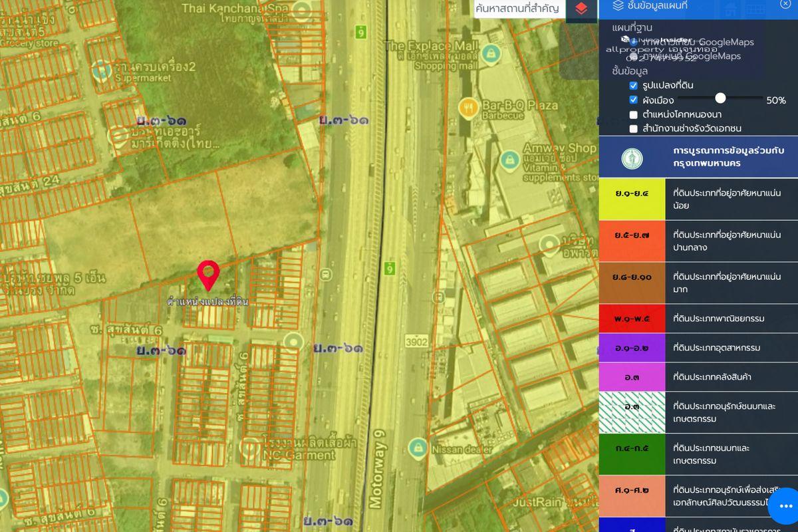The width and height of the screenshot is (798, 532).
Task: Click the Bar-B-Q Plaza restaurant marker
Action: 469,106
